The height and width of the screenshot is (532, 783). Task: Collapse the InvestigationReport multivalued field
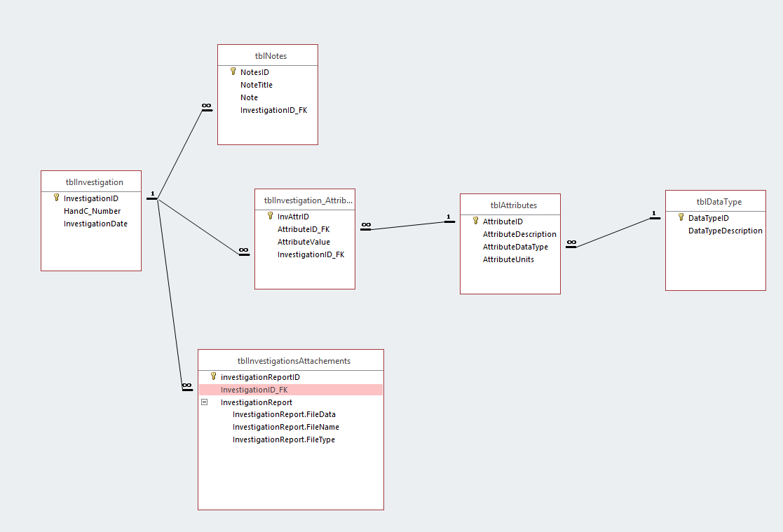204,402
